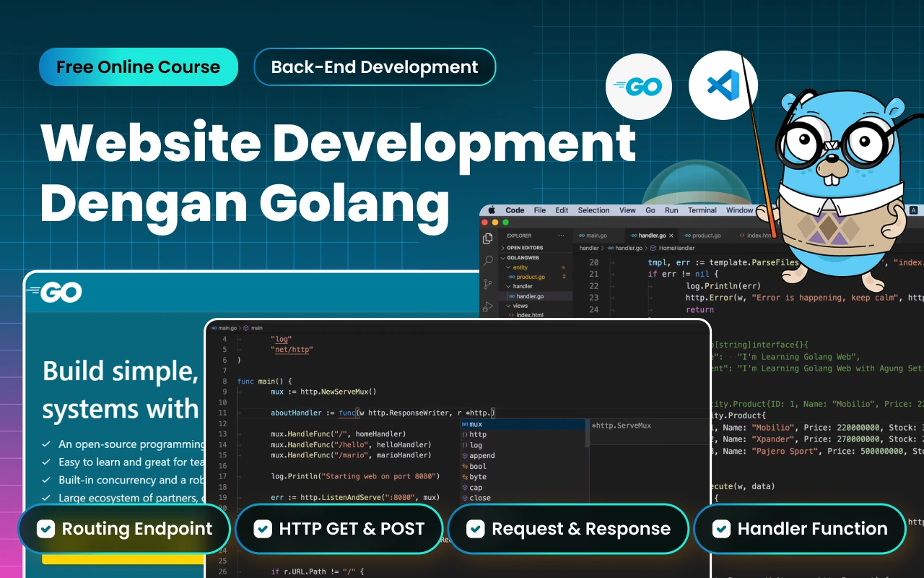The image size is (924, 578).
Task: Click the Free Online Course badge
Action: click(x=138, y=66)
